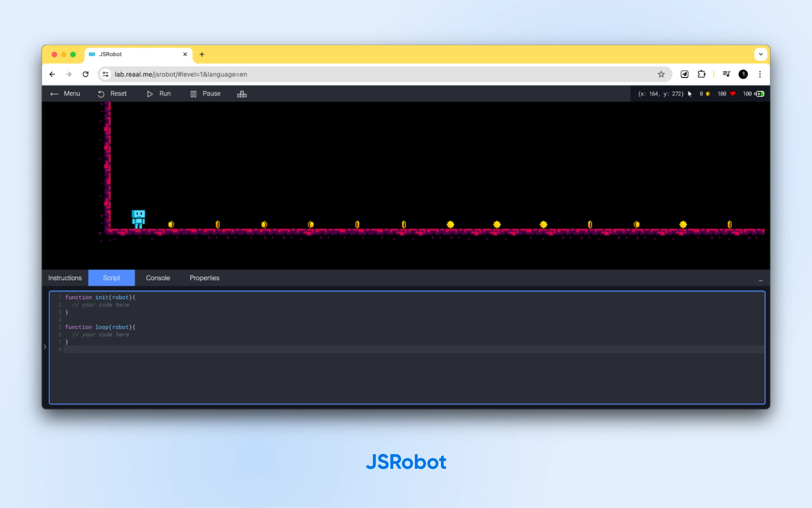Click the browser address bar URL
Screen dimensions: 812x508
(x=182, y=74)
